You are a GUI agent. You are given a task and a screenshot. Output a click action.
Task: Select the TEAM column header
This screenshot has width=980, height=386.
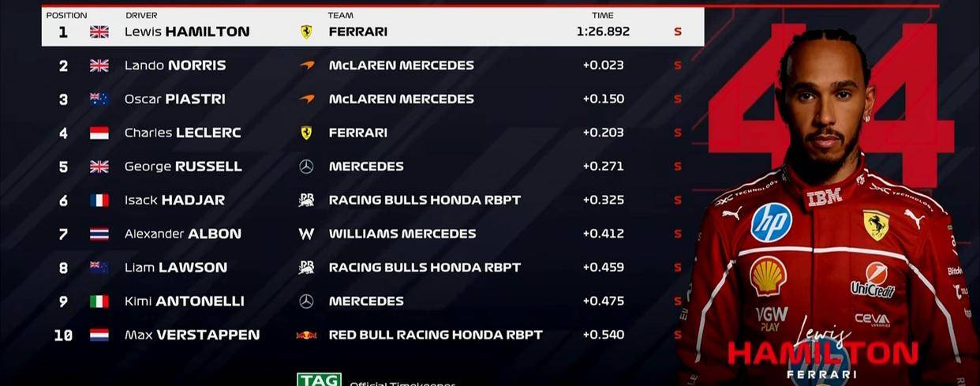(x=340, y=15)
